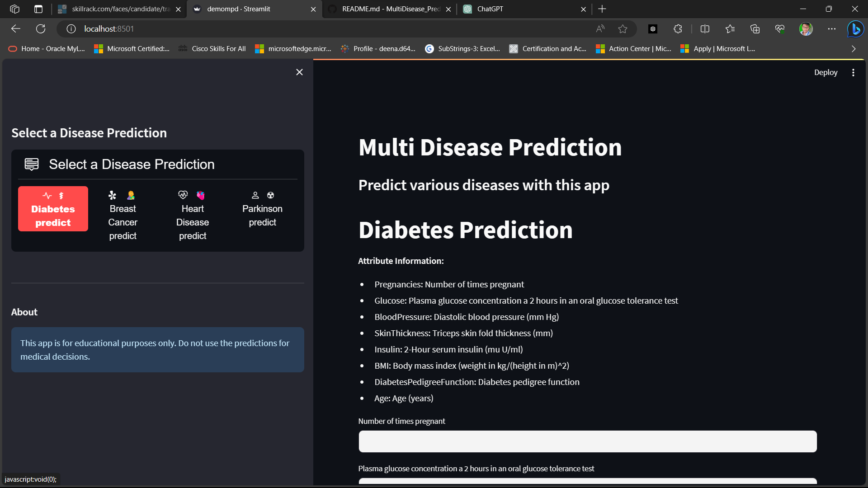Open Copilot in the Edge sidebar
Screen dimensions: 868x488
tap(855, 28)
